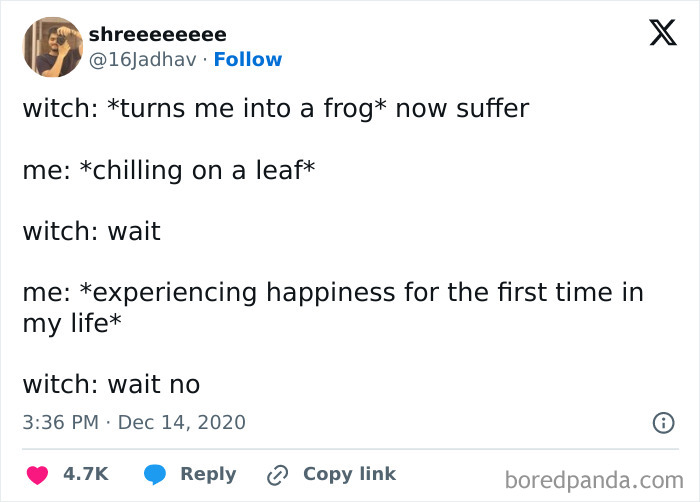Click the line "turns me into a frog"

(x=275, y=108)
